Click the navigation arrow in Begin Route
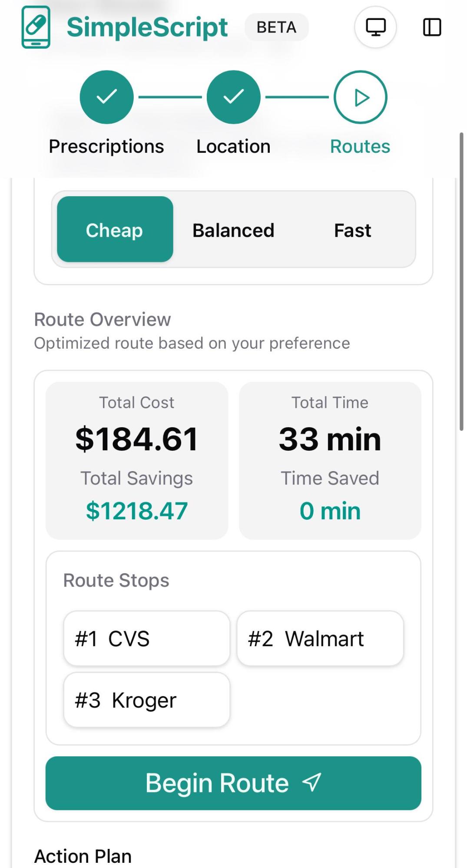Screen dimensions: 467x868 click(311, 782)
